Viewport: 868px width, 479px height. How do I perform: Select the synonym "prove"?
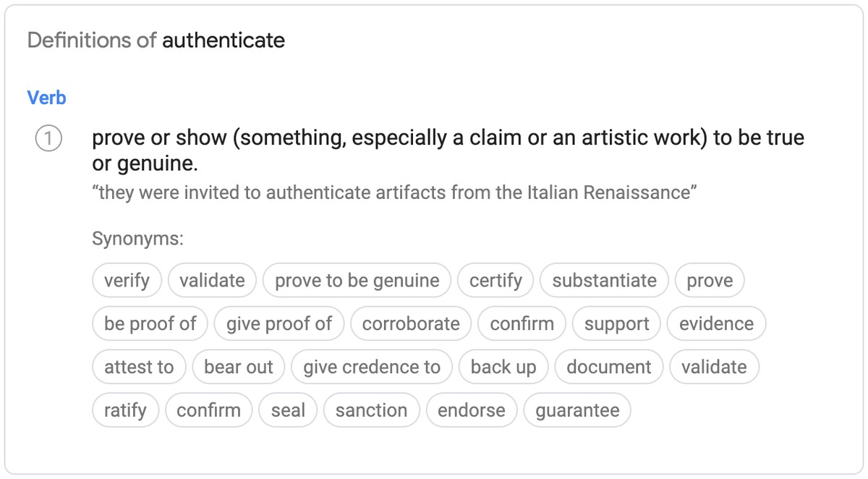(710, 280)
